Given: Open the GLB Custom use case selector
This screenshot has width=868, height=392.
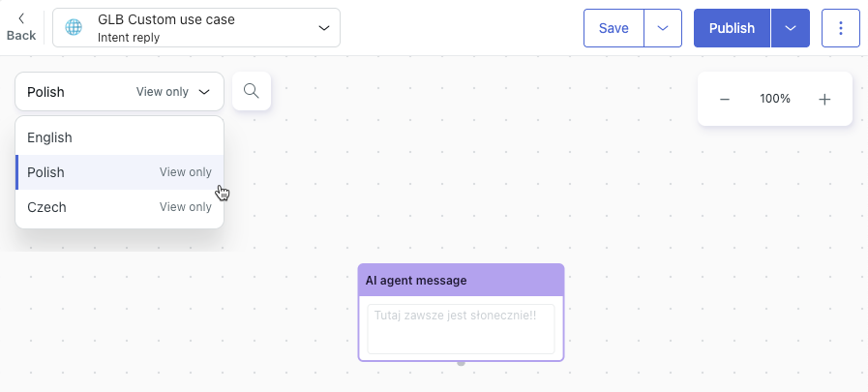Looking at the screenshot, I should 196,28.
